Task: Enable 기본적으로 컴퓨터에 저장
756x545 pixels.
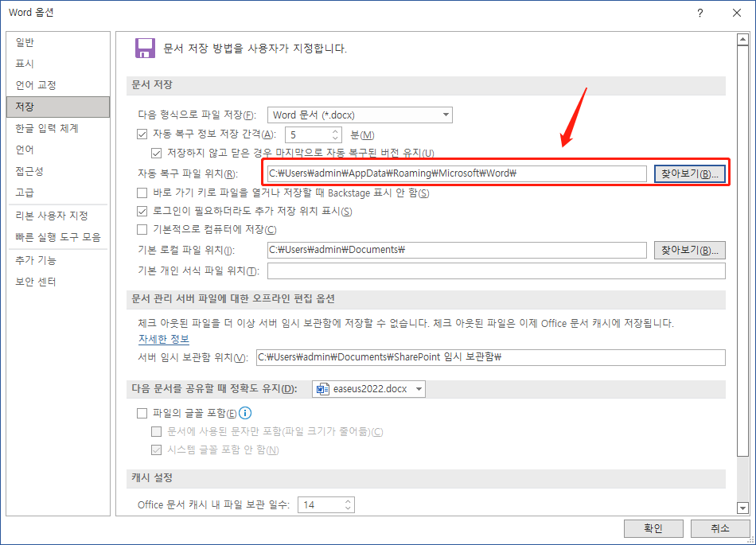Action: [141, 228]
